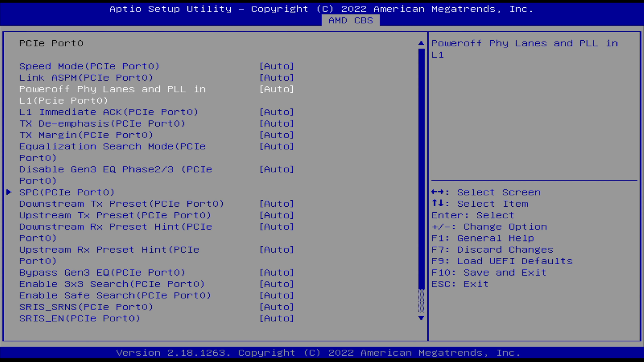Select SRIS_EN(PCIe Port0) setting
The image size is (644, 362).
pyautogui.click(x=79, y=319)
